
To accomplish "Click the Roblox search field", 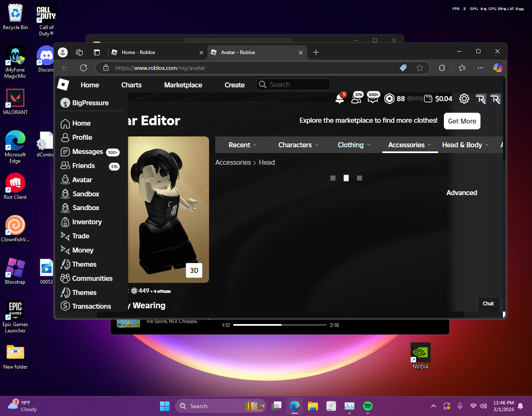I will 298,84.
